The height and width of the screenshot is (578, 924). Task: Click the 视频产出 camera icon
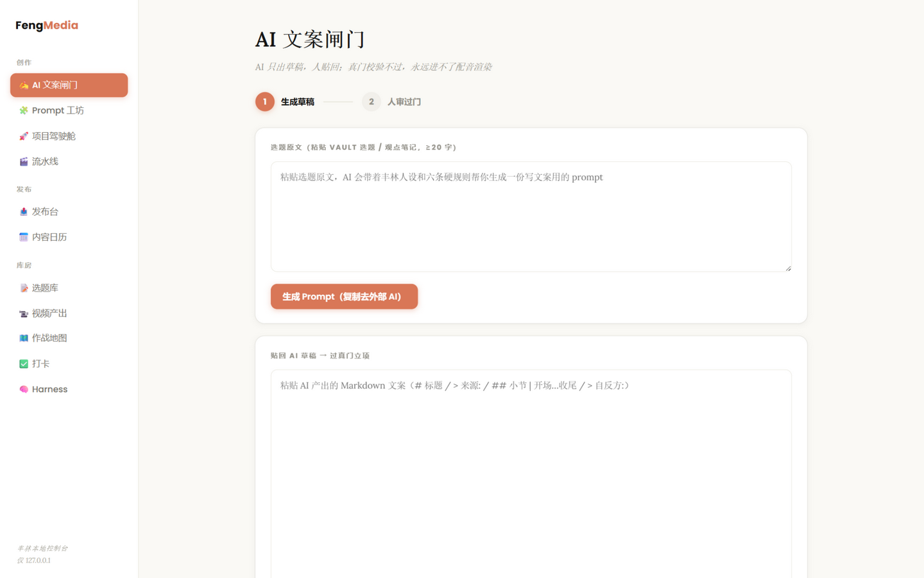pos(24,313)
